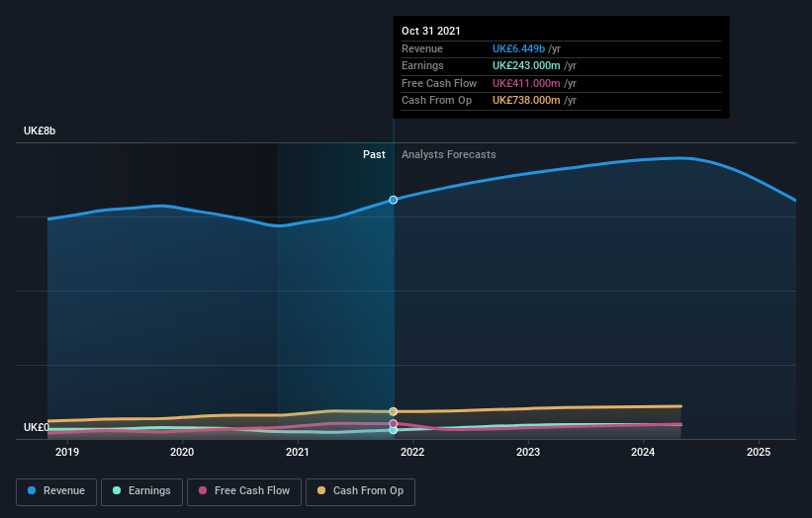812x518 pixels.
Task: Click the UK£411.000m free cash flow value
Action: tap(526, 83)
